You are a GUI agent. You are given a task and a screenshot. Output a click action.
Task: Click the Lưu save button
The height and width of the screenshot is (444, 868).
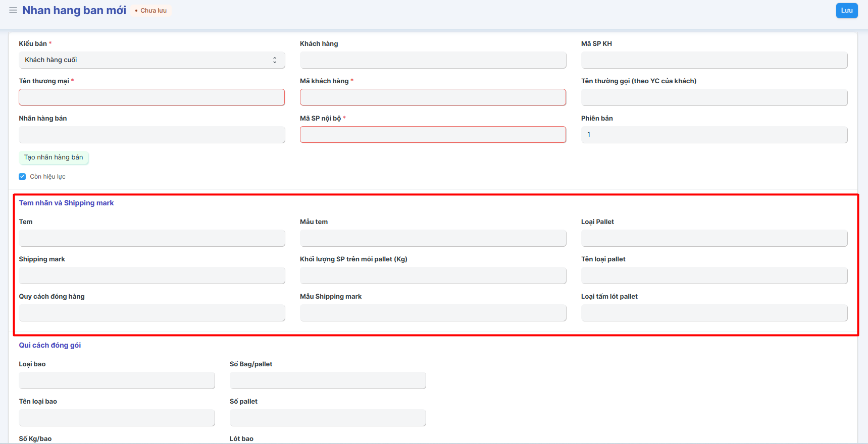(x=846, y=11)
